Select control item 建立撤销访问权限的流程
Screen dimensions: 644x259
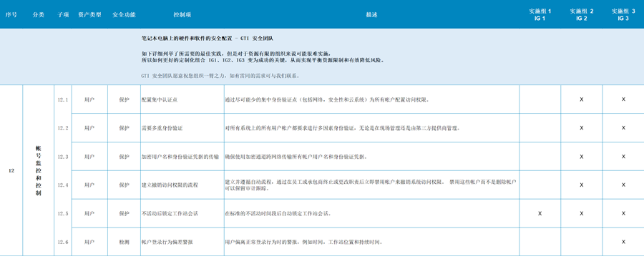coord(170,185)
